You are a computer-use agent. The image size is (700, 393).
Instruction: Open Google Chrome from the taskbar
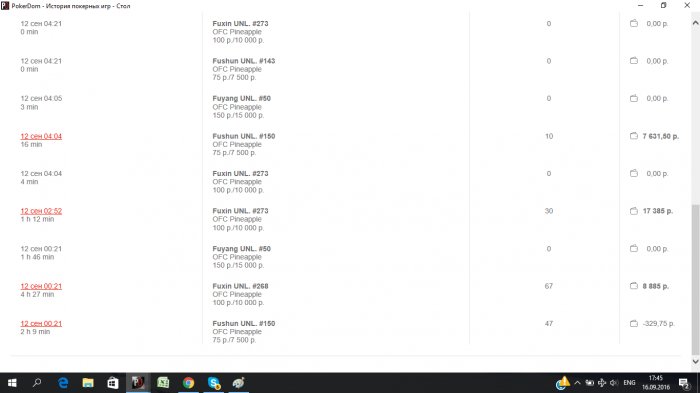(x=188, y=383)
